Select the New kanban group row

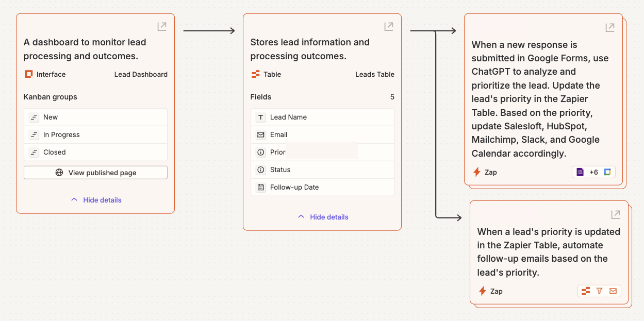click(95, 117)
